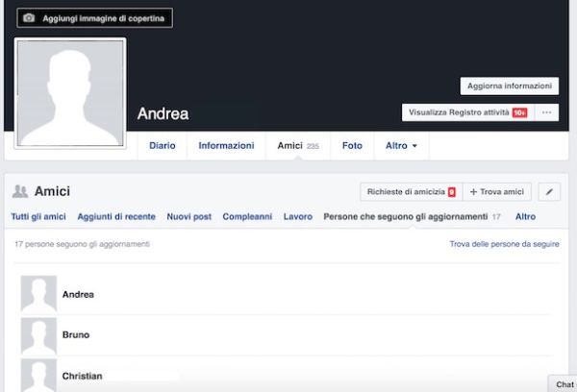Select the Tutti gli amici filter
Screen dimensions: 577x392
pos(38,217)
